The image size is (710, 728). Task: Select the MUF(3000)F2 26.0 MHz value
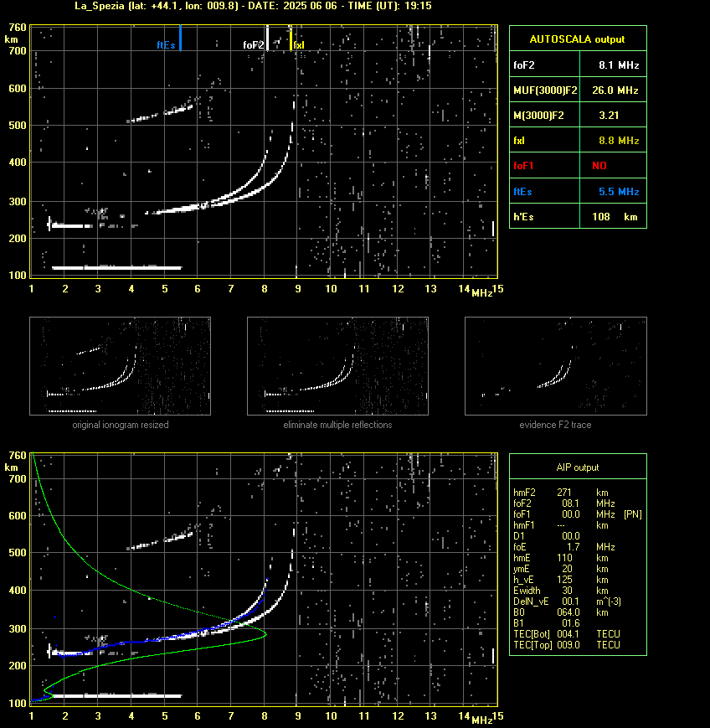click(615, 90)
